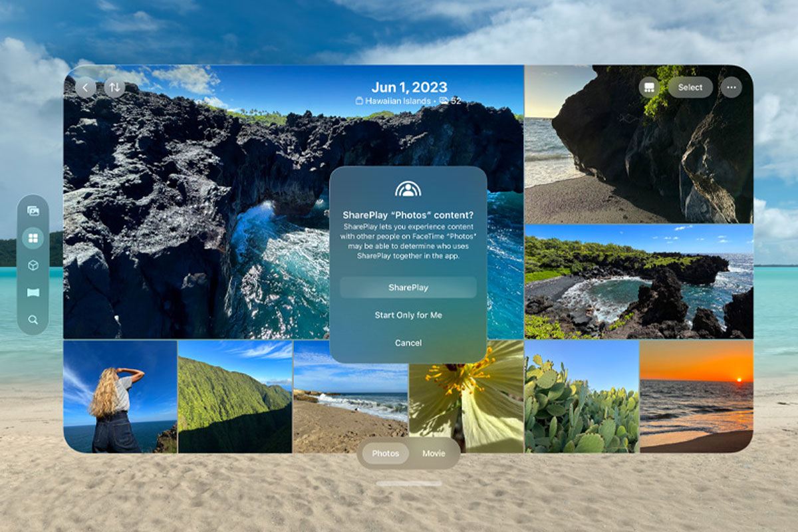Open the blonde woman looking out thumbnail
The width and height of the screenshot is (798, 532).
click(120, 397)
